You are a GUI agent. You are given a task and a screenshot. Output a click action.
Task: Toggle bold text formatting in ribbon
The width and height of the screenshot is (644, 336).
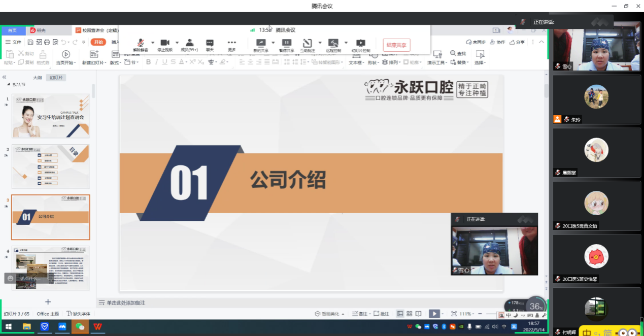(x=148, y=62)
